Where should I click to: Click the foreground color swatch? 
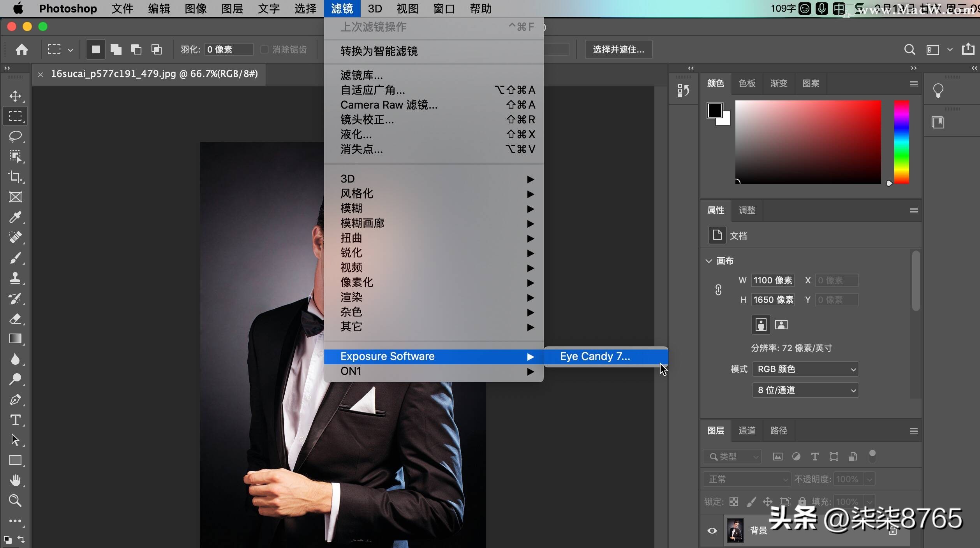[715, 111]
